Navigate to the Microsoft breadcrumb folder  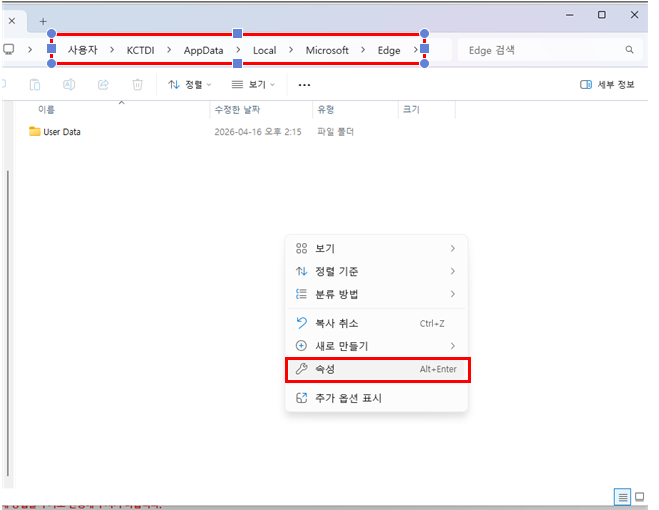(x=327, y=50)
